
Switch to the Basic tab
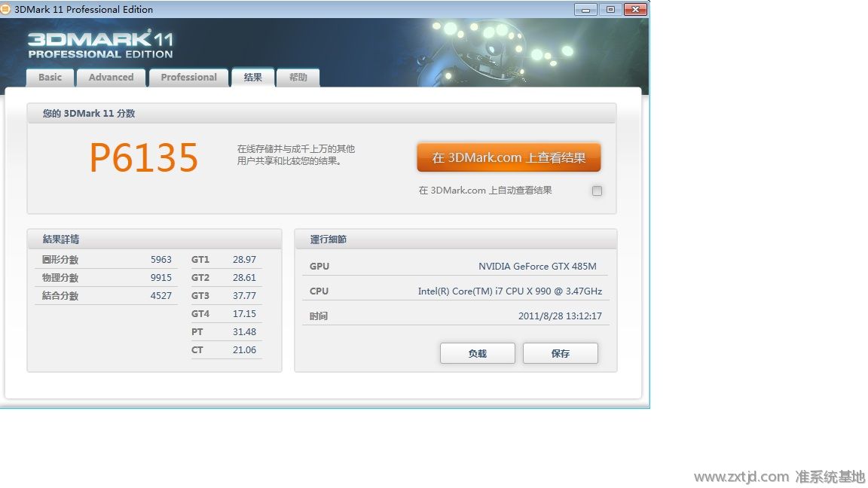50,78
